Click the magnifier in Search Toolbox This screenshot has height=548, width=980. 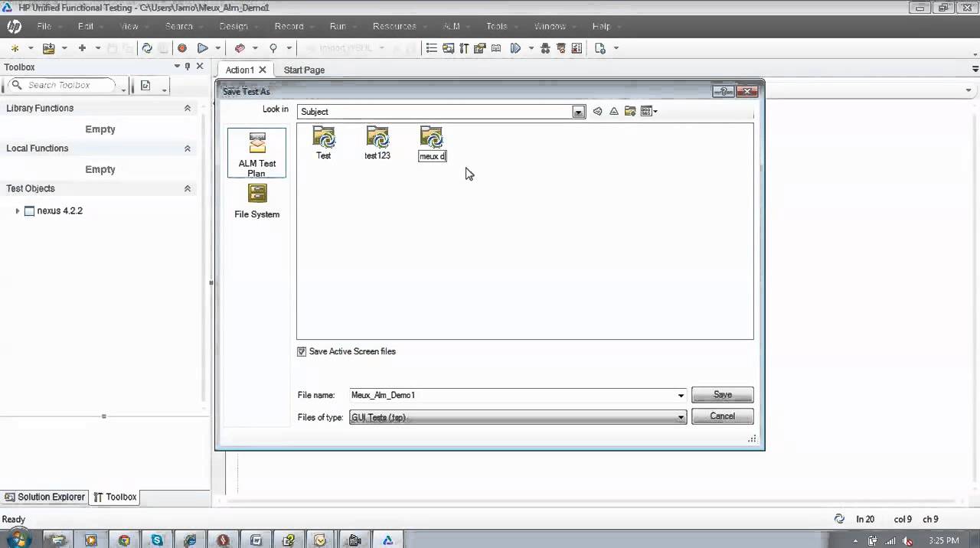15,85
